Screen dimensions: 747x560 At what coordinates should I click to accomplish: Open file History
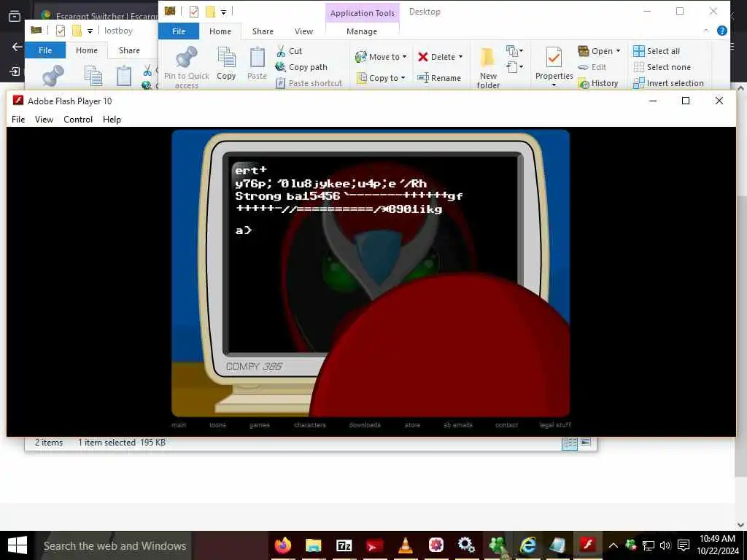coord(598,83)
